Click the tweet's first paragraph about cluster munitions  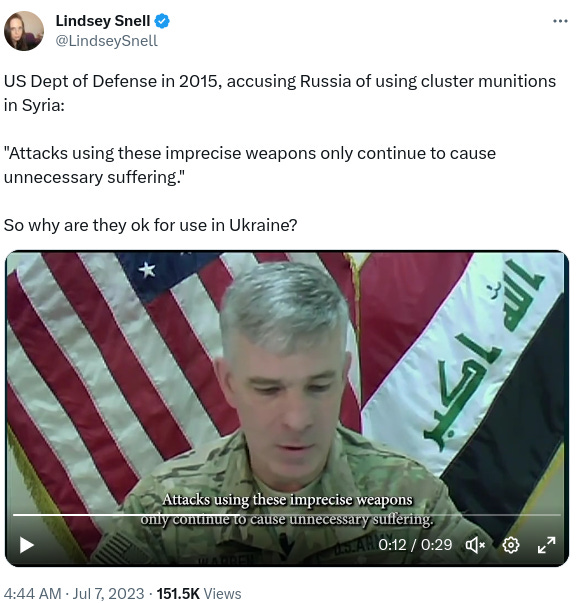(x=280, y=93)
